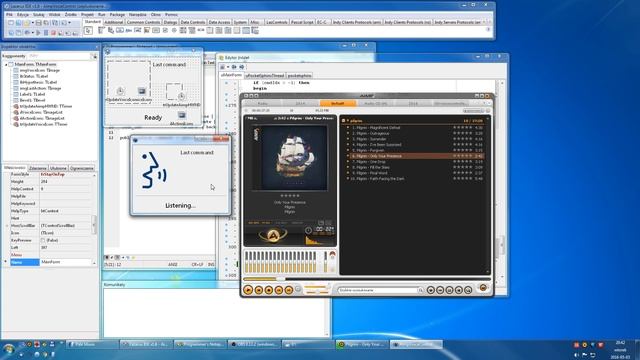The width and height of the screenshot is (640, 360).
Task: Click the AIMP playlist remove (−) button
Action: pyautogui.click(x=440, y=290)
